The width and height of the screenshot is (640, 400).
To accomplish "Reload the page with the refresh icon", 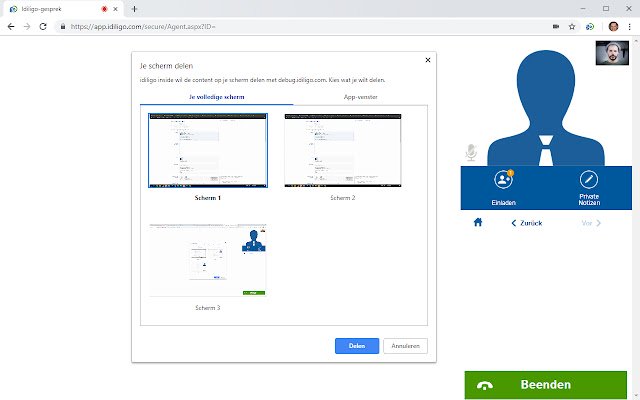I will click(43, 27).
